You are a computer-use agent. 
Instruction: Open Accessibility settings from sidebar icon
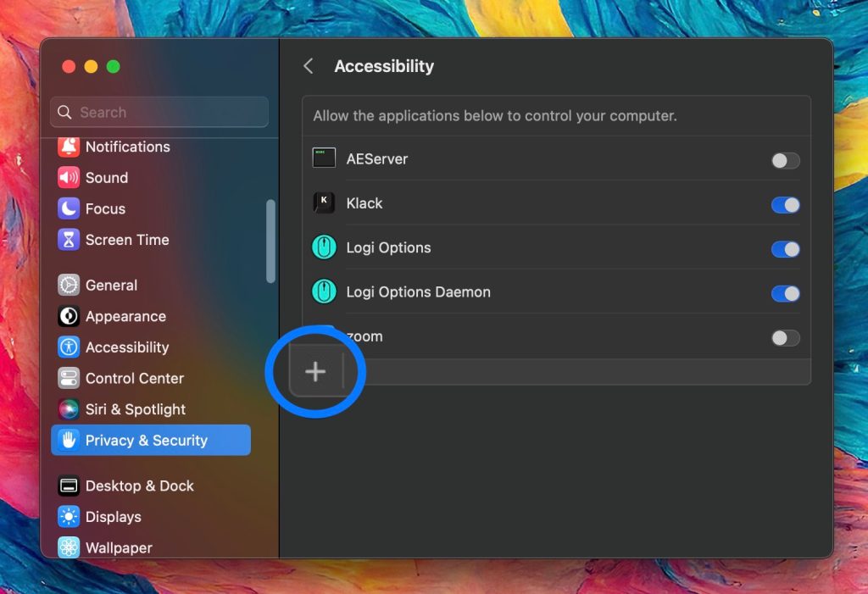coord(67,347)
